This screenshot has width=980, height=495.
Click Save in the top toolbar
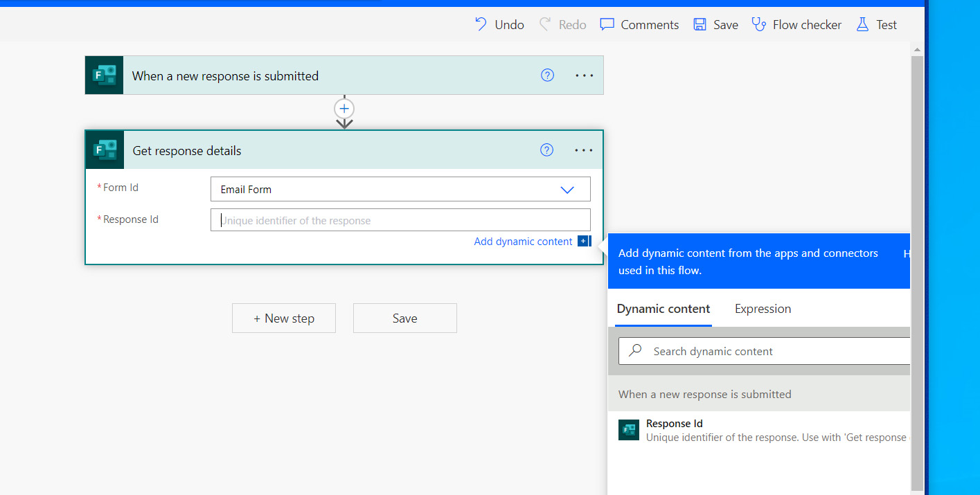(715, 25)
